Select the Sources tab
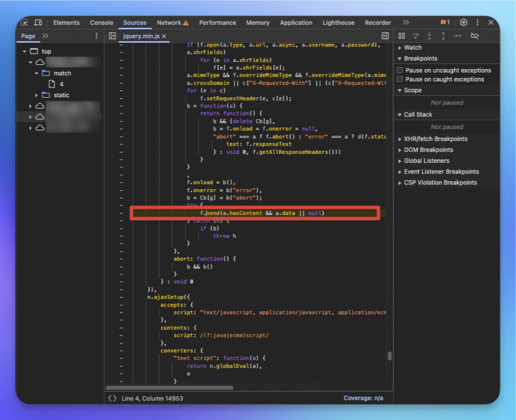Viewport: 516px width, 420px height. pyautogui.click(x=135, y=23)
